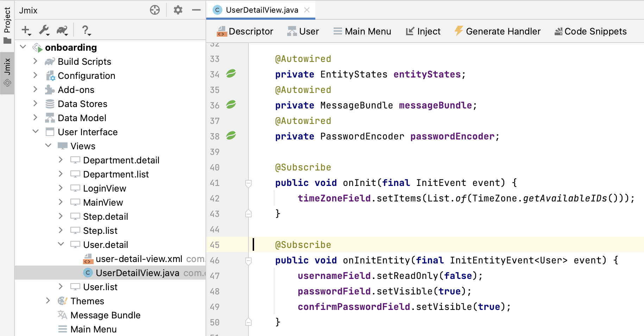Open user-detail-view.xml in the tree
The height and width of the screenshot is (336, 644).
click(139, 259)
